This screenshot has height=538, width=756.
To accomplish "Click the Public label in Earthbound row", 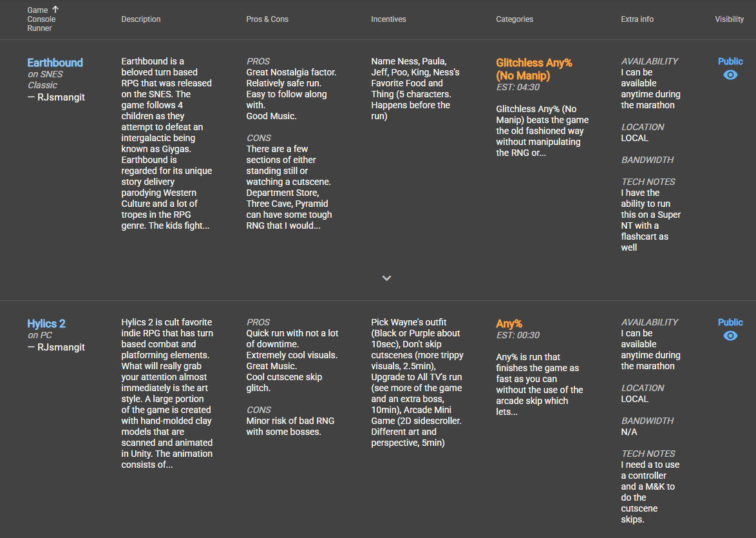I will 730,61.
